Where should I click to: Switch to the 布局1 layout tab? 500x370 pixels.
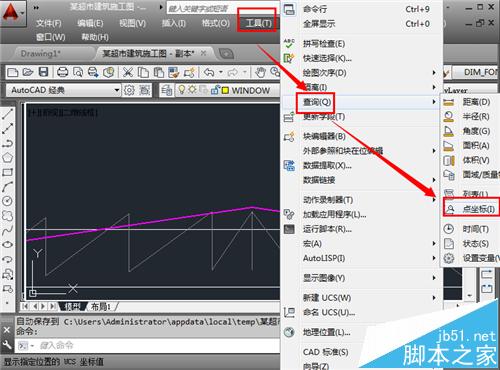pyautogui.click(x=101, y=306)
